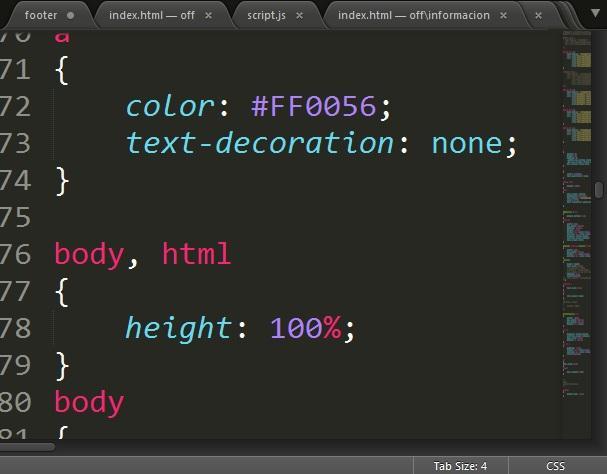
Task: Change the CSS syntax in status bar
Action: pos(555,466)
